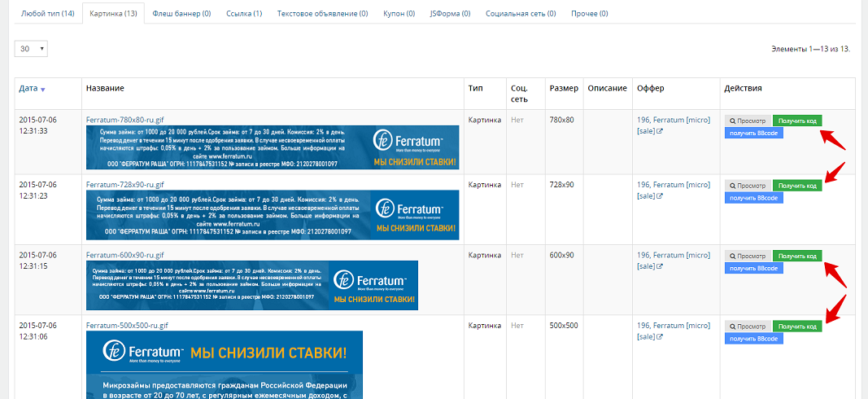868x399 pixels.
Task: Open the Любой тип (14) tab
Action: coord(48,13)
